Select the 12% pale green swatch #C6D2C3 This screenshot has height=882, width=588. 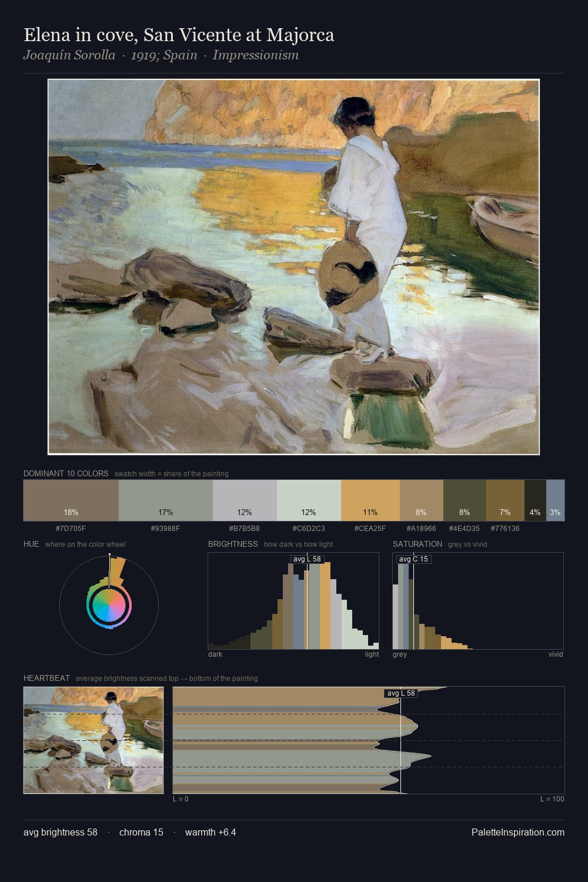pyautogui.click(x=309, y=500)
